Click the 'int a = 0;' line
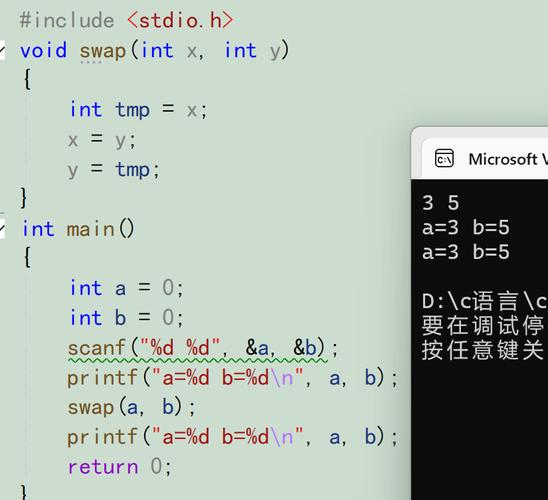The height and width of the screenshot is (500, 548). [x=126, y=288]
